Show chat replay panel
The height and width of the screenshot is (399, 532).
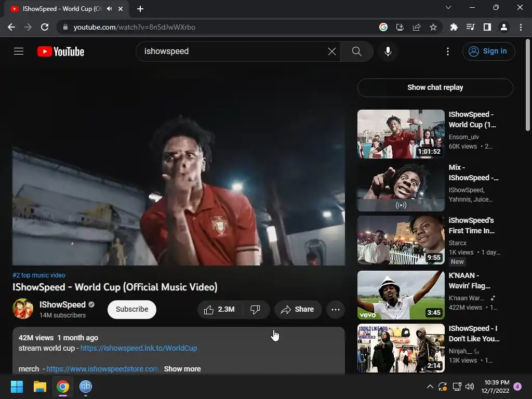[x=435, y=87]
